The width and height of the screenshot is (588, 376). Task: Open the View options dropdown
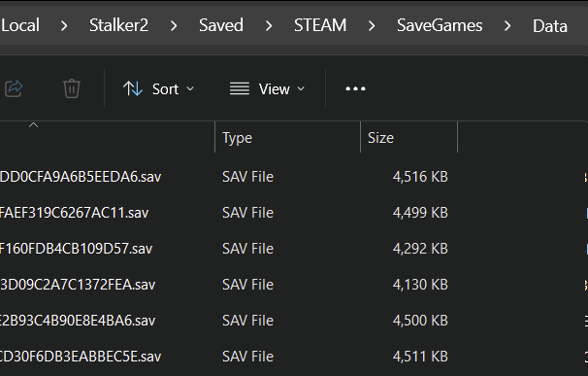pyautogui.click(x=268, y=89)
